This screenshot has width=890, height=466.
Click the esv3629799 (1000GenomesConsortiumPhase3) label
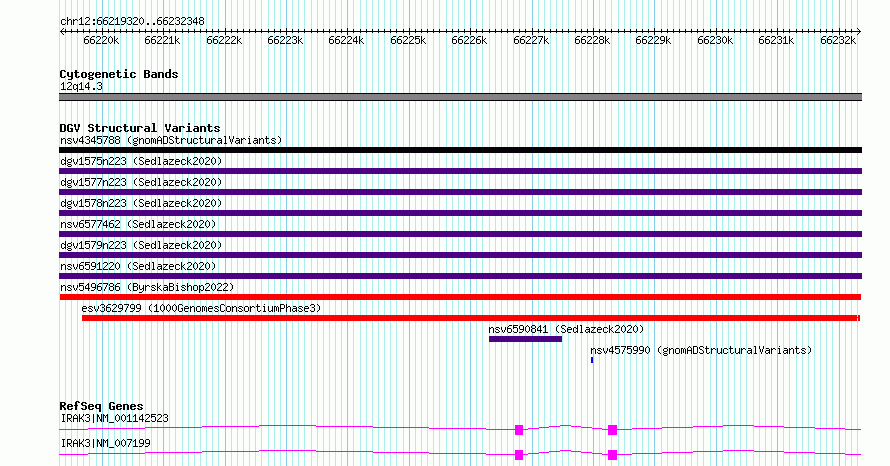coord(201,308)
